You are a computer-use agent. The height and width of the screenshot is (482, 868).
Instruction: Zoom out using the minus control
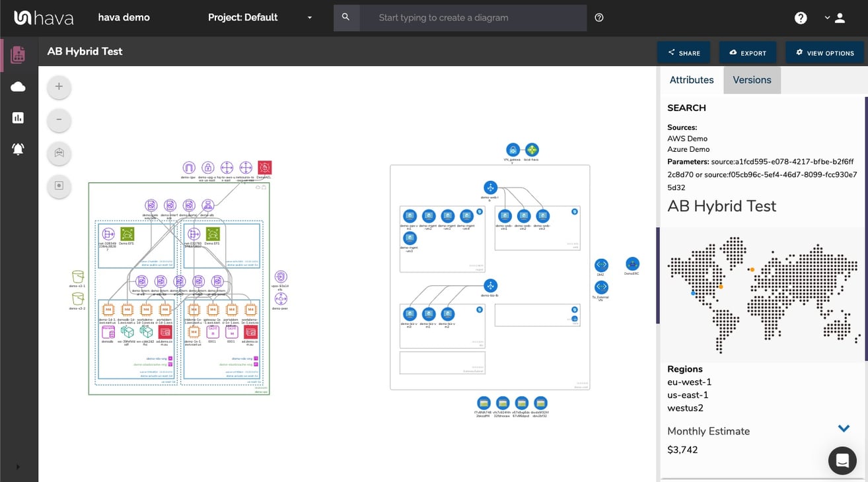(59, 120)
